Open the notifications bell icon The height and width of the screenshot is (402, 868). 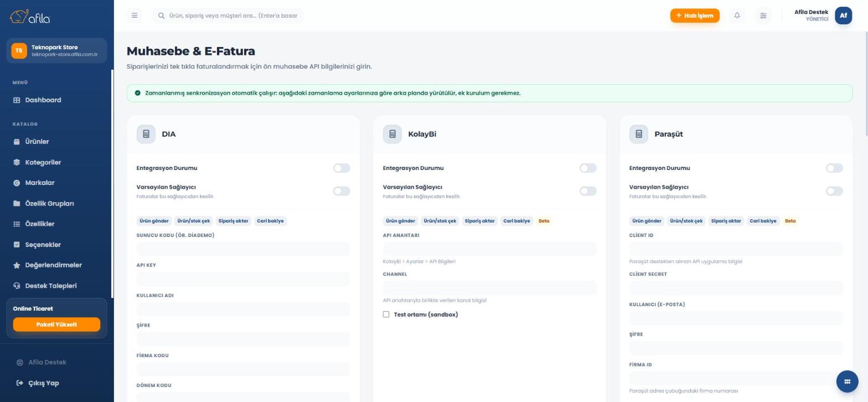click(737, 16)
